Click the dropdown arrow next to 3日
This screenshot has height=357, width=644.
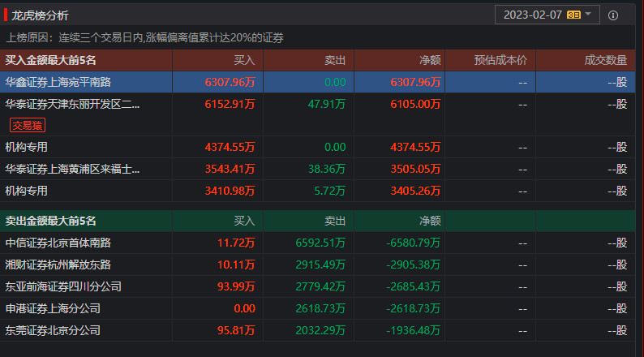[x=588, y=15]
